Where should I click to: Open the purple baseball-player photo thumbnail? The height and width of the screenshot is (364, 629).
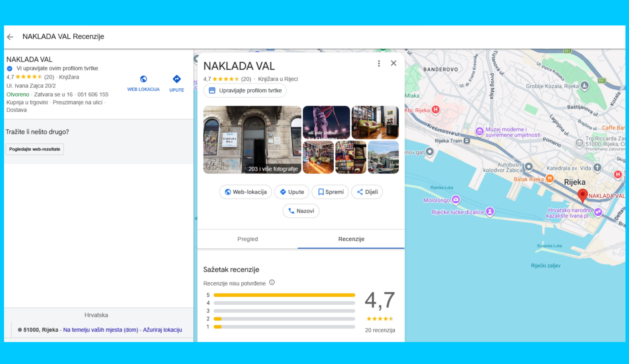coord(326,122)
